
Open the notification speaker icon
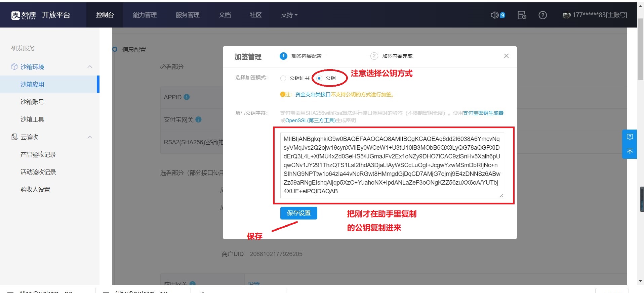click(494, 15)
